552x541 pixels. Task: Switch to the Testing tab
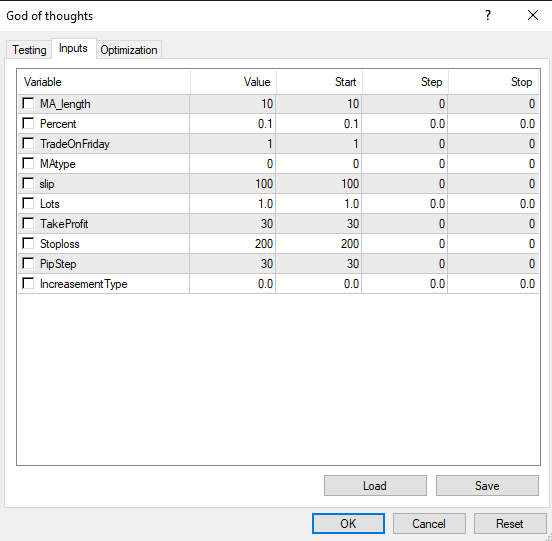click(29, 50)
